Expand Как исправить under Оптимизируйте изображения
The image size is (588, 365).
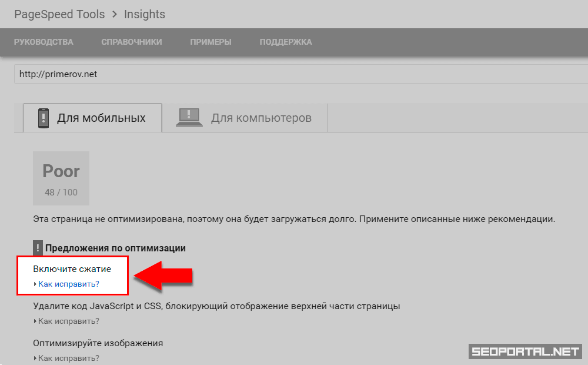[x=68, y=358]
